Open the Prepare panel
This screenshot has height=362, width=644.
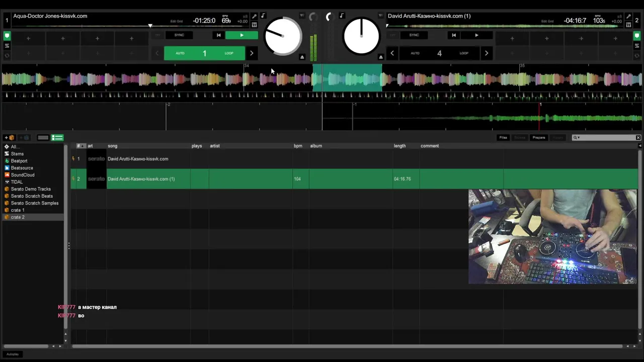tap(539, 138)
